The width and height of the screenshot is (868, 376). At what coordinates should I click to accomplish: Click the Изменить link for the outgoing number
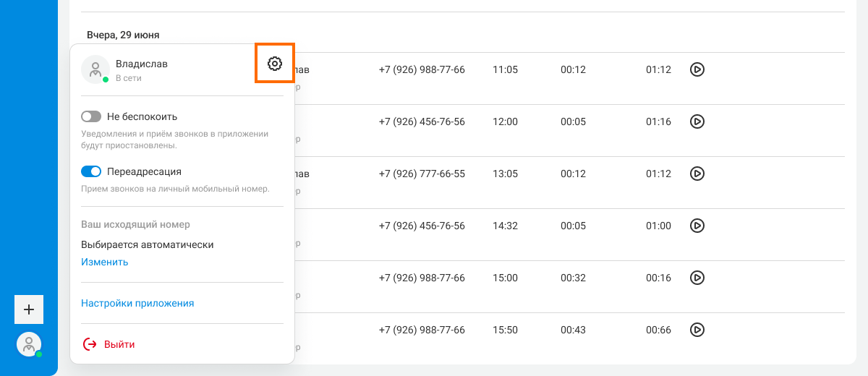click(105, 262)
